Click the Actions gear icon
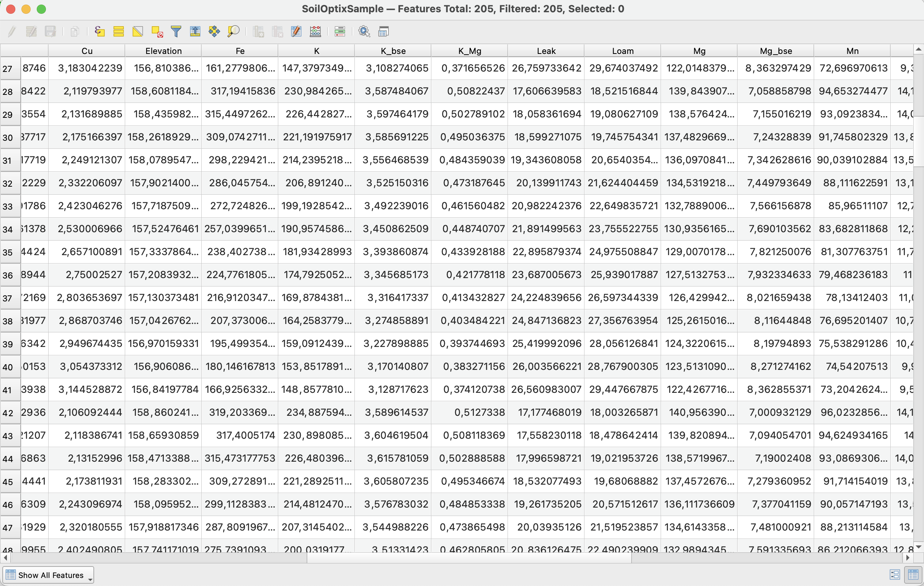The image size is (924, 586). (364, 31)
